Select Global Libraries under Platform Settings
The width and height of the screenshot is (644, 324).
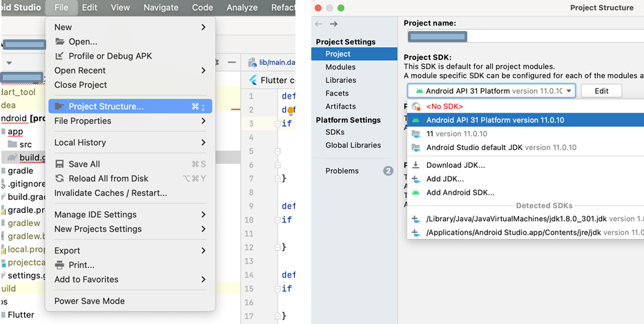(x=355, y=145)
